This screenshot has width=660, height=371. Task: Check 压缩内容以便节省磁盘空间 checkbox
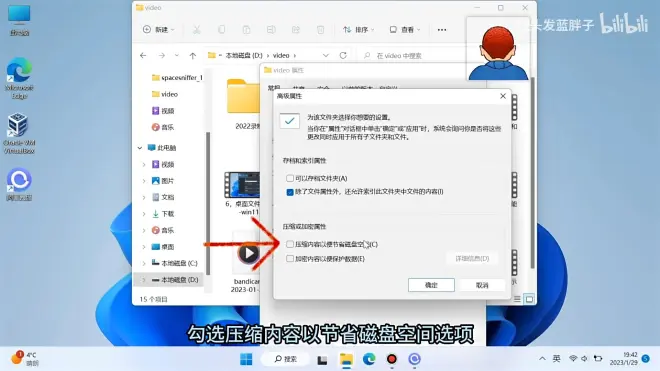coord(290,244)
